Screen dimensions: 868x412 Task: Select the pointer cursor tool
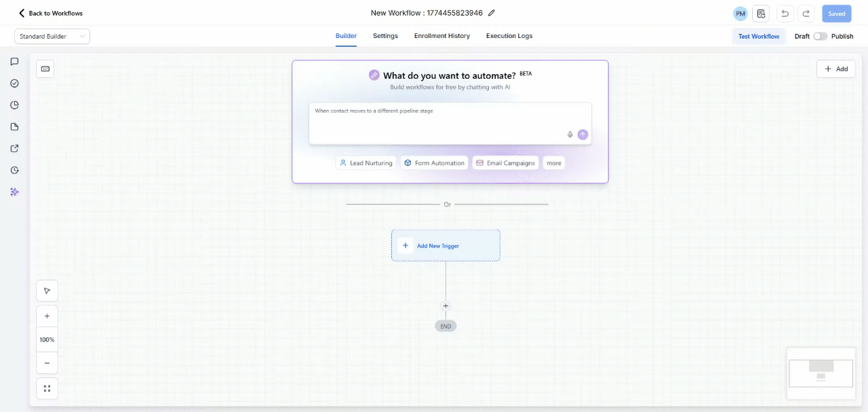47,291
